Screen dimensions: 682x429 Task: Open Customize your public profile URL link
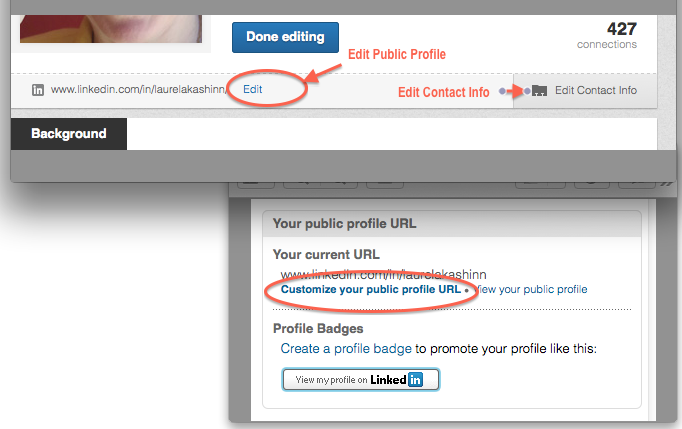[371, 289]
